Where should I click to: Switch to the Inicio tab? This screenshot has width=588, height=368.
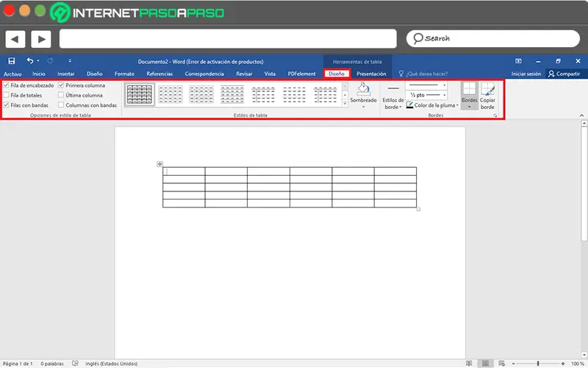39,74
